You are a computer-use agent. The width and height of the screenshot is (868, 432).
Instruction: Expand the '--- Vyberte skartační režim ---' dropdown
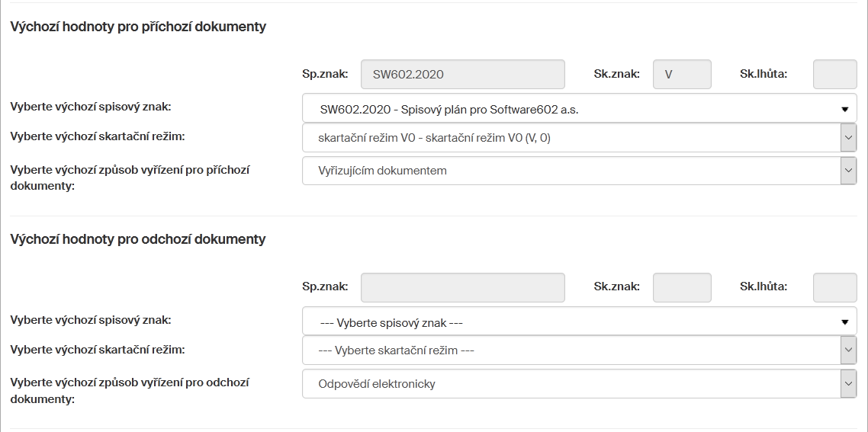click(579, 350)
